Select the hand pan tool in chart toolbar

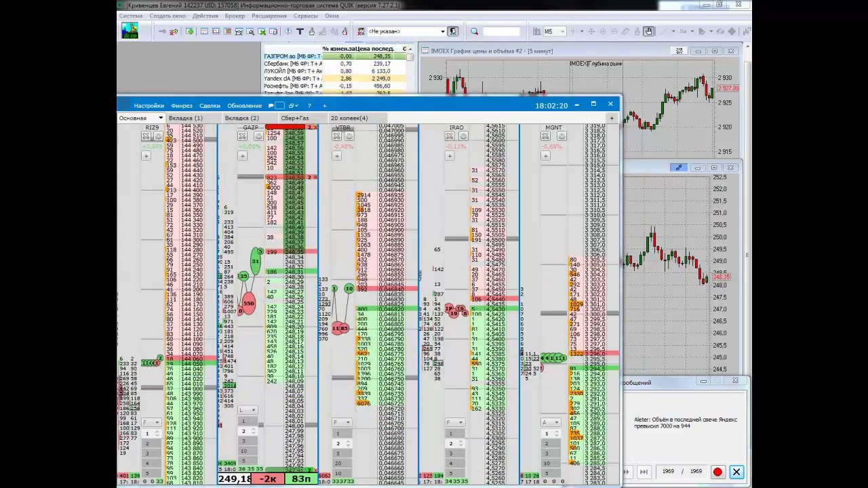[x=648, y=31]
